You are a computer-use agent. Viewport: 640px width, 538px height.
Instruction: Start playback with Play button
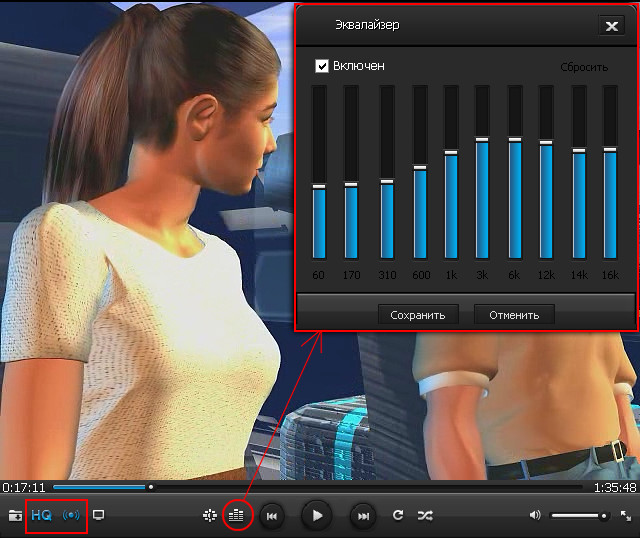[x=317, y=516]
